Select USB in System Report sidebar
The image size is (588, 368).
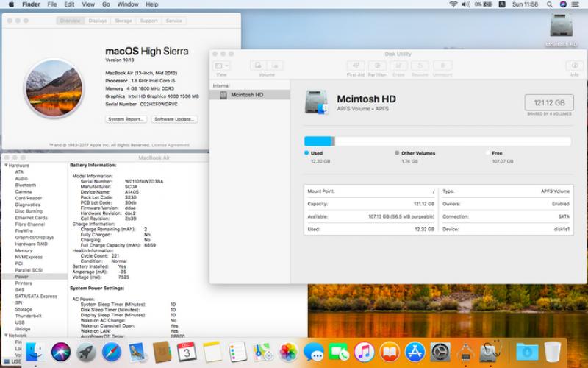coord(20,322)
